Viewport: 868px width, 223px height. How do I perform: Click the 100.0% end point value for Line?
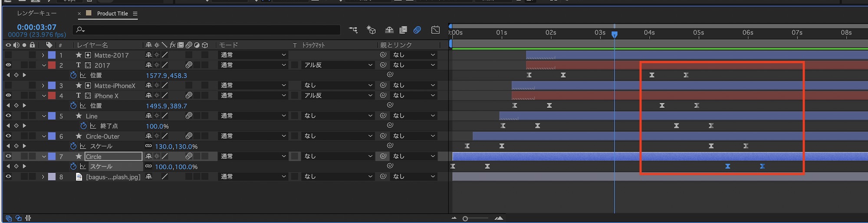pyautogui.click(x=157, y=126)
